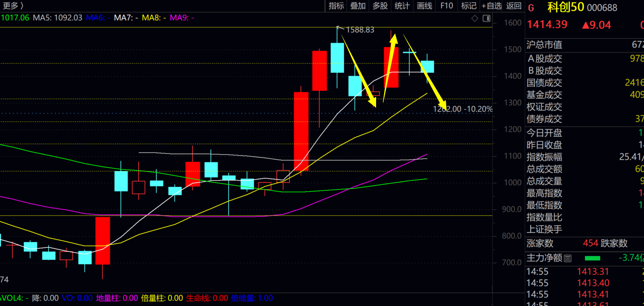The width and height of the screenshot is (644, 306).
Task: Click the red G icon beside 科创50
Action: point(531,8)
